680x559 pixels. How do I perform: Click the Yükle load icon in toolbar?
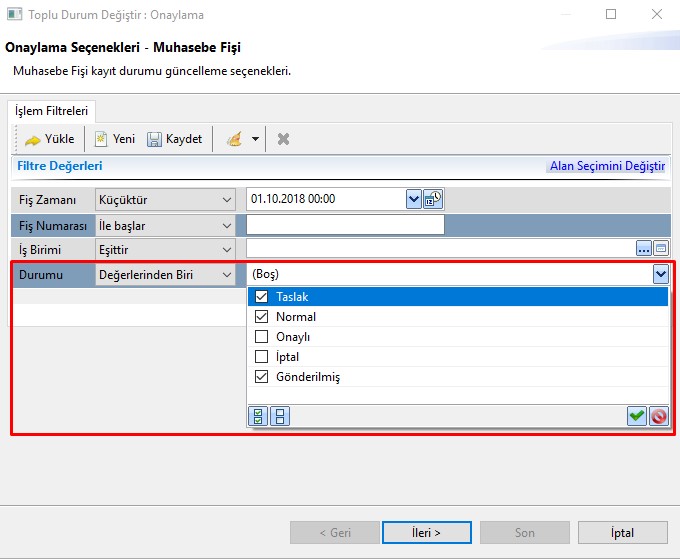(32, 139)
